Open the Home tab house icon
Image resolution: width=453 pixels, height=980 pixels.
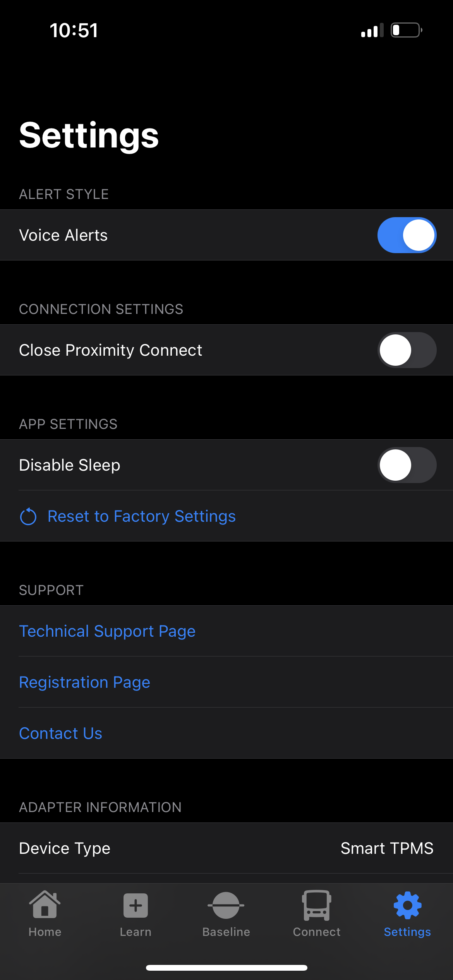pos(45,905)
